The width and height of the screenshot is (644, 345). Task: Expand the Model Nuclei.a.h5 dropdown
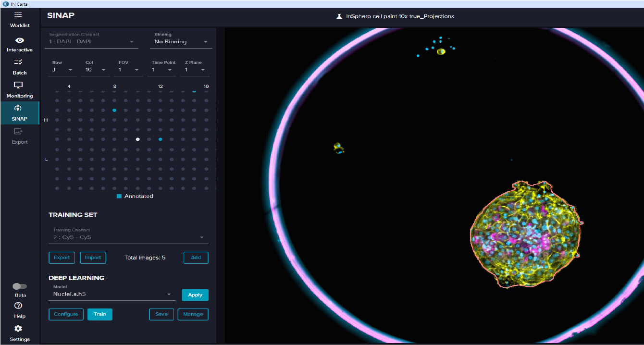point(169,294)
